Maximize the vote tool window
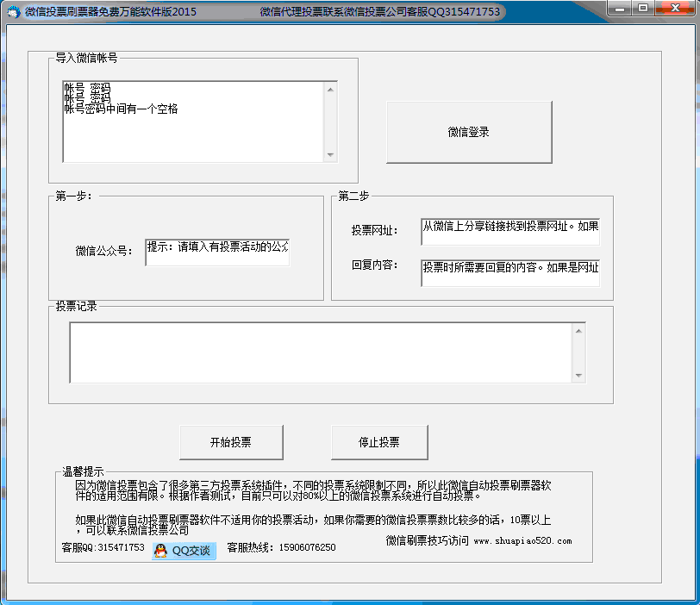 tap(643, 8)
